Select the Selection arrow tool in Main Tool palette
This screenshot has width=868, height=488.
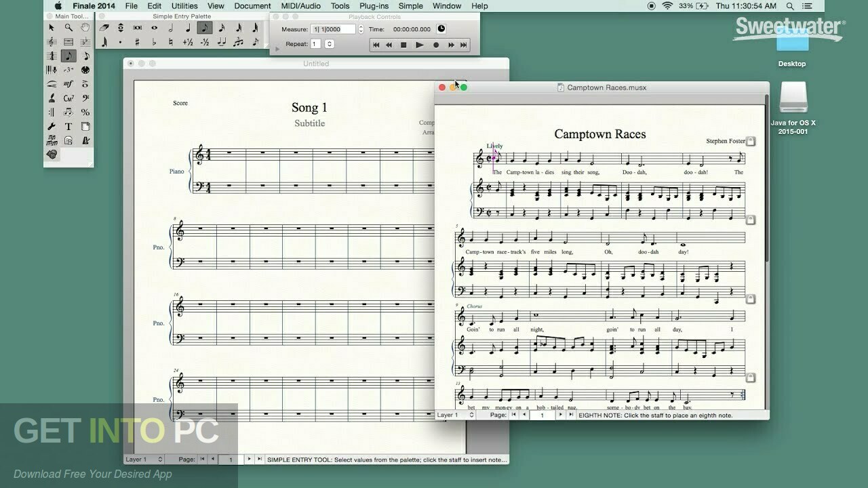pos(52,28)
